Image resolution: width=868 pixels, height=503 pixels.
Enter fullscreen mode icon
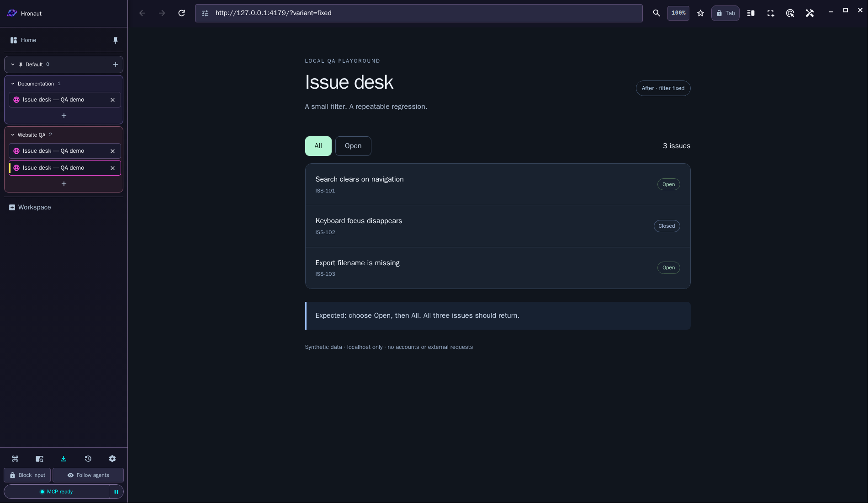pos(771,13)
